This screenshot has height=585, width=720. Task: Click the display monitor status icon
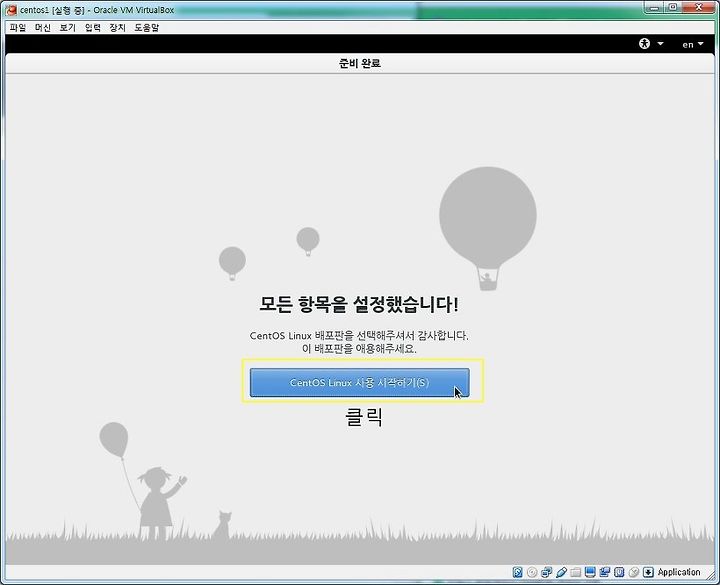tap(591, 572)
